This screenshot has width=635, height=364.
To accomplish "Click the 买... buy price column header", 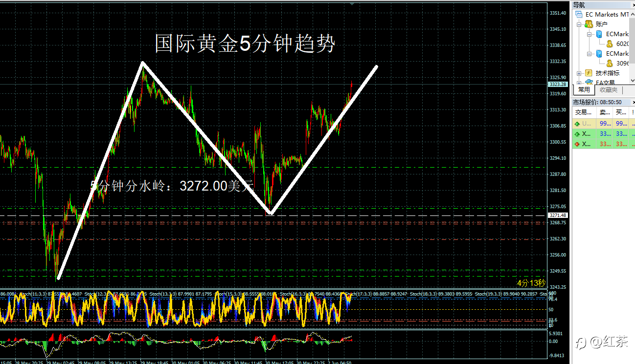I will click(620, 112).
